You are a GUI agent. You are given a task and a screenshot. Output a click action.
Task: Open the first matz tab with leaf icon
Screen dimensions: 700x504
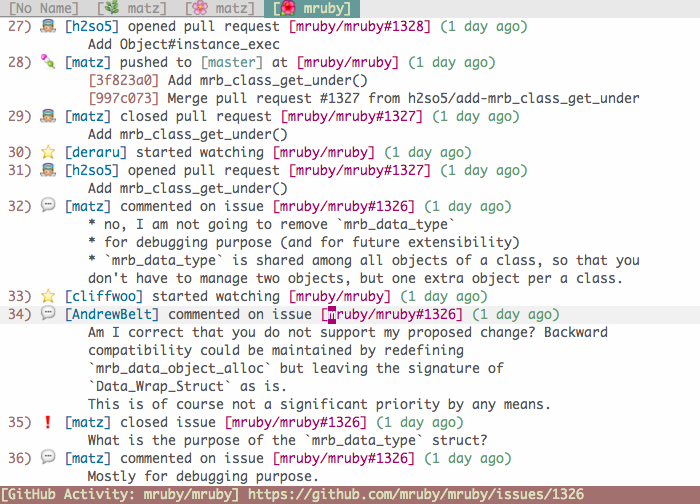132,8
